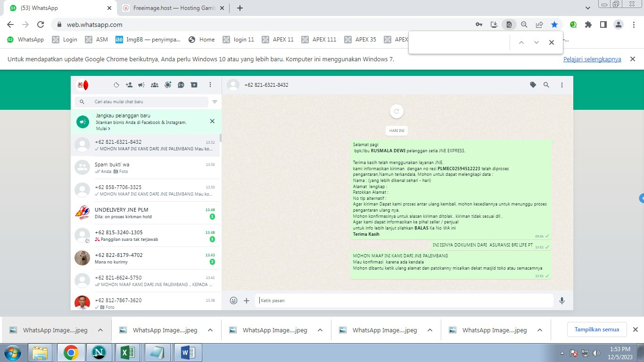Click the green megaphone banner icon
This screenshot has width=644, height=362.
pyautogui.click(x=83, y=122)
